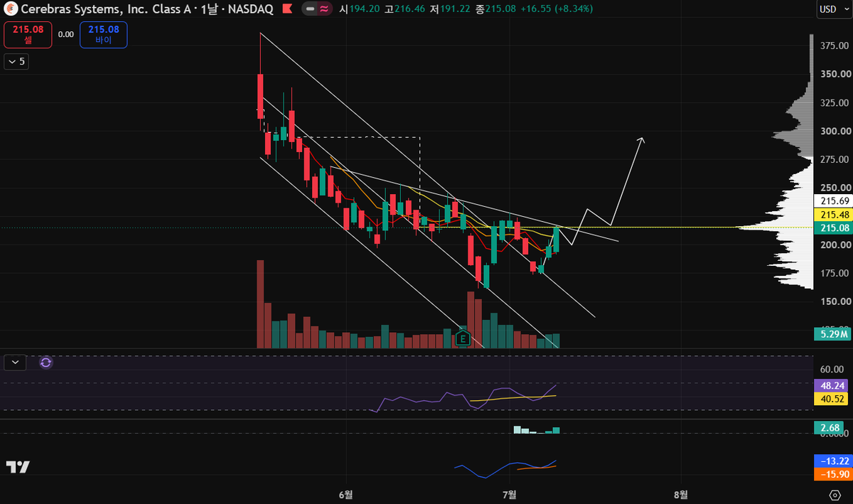
Task: Click the 7월 time axis label
Action: (509, 493)
